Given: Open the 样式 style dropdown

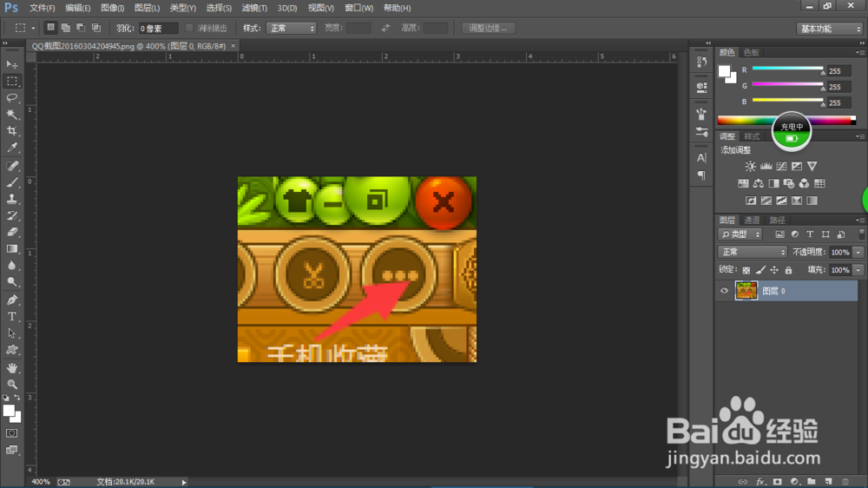Looking at the screenshot, I should [x=291, y=29].
